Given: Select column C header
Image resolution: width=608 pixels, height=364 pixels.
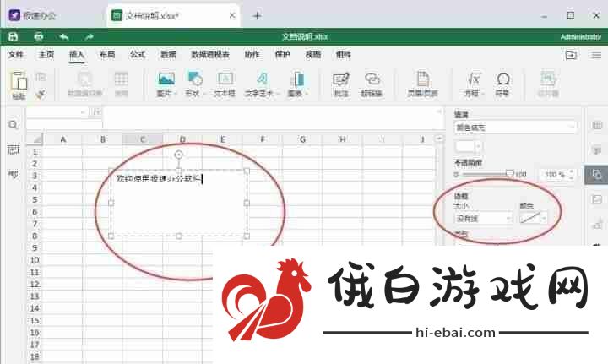Looking at the screenshot, I should tap(143, 139).
